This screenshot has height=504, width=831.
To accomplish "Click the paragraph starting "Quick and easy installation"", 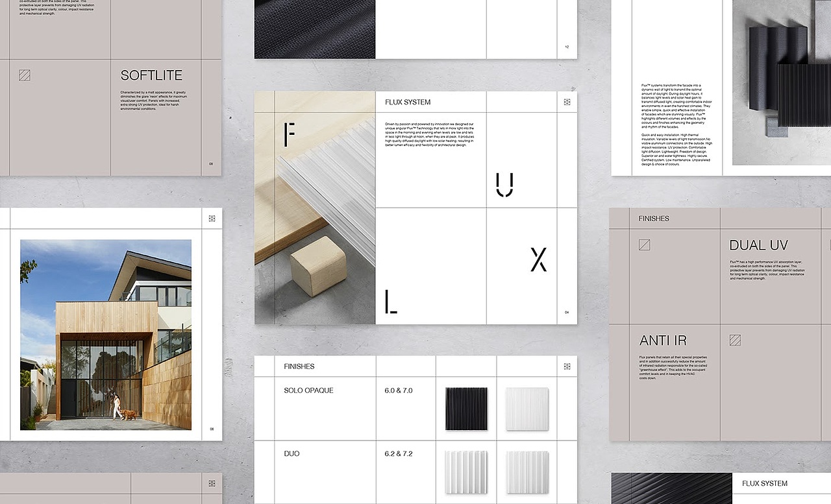I will tap(676, 150).
